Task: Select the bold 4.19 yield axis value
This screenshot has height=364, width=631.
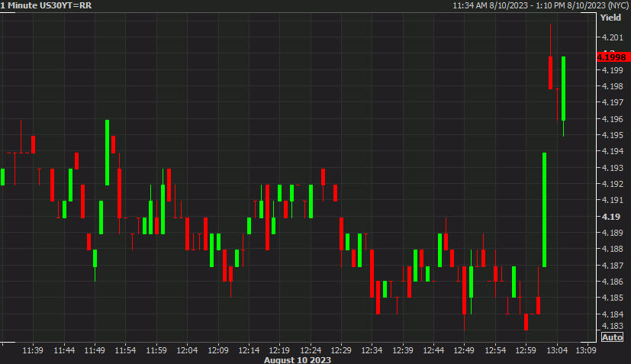Action: click(x=610, y=217)
